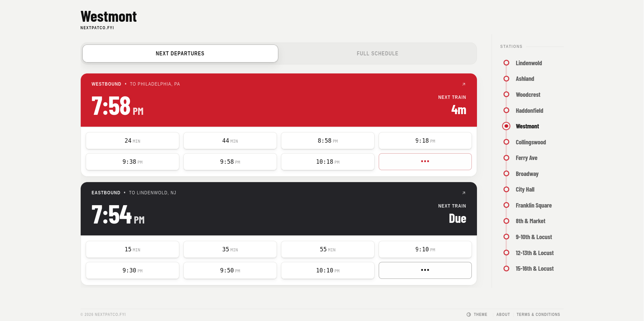644x321 pixels.
Task: Go to Broadway station
Action: tap(527, 174)
